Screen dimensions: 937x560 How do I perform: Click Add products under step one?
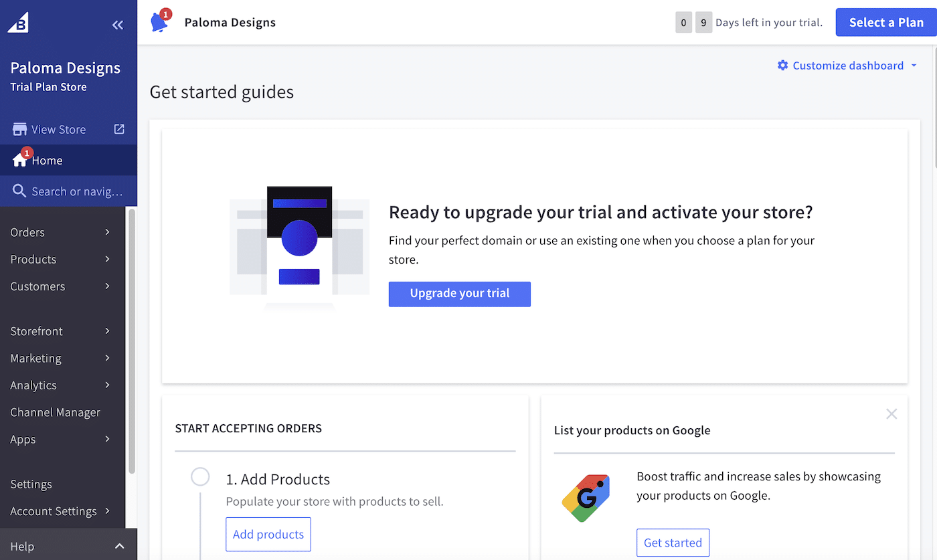tap(268, 534)
